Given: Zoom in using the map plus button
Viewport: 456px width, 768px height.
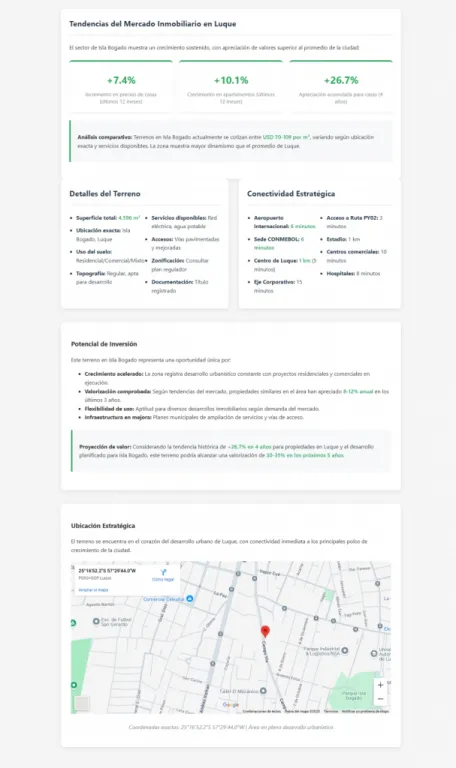Looking at the screenshot, I should tap(380, 685).
